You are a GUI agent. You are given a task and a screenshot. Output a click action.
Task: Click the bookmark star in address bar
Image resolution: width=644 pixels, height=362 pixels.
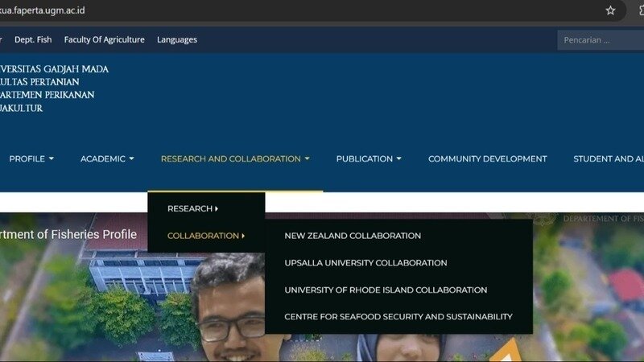tap(611, 10)
